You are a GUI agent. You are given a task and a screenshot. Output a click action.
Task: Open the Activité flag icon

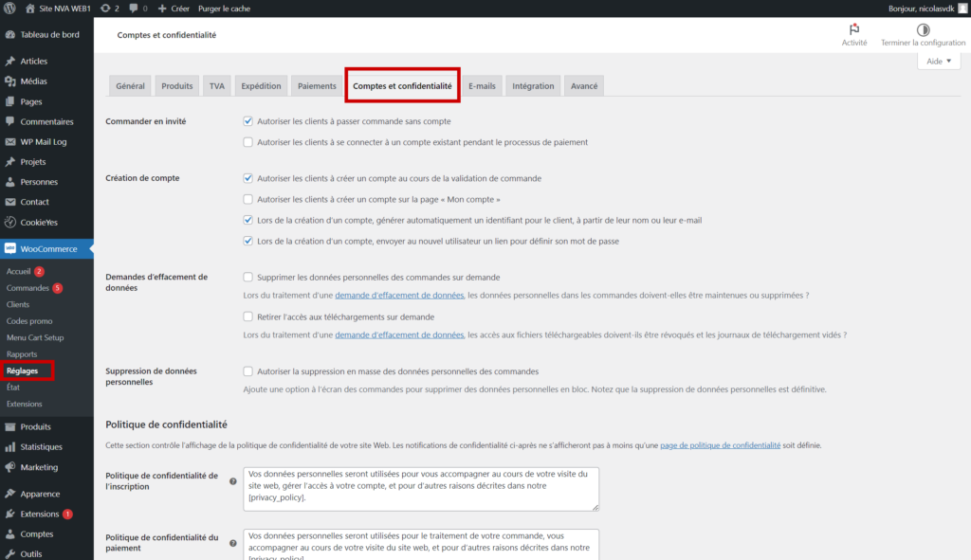[x=854, y=29]
